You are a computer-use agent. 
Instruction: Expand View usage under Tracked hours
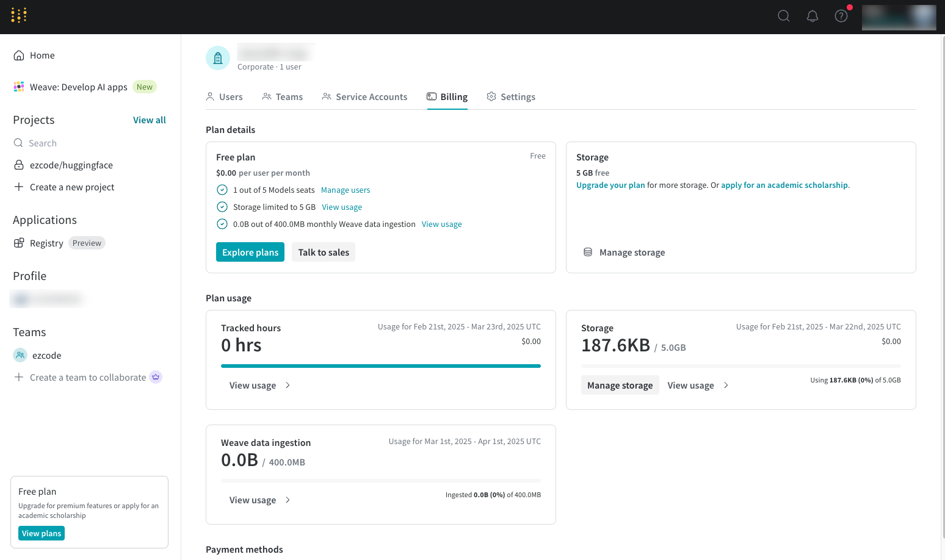click(253, 386)
